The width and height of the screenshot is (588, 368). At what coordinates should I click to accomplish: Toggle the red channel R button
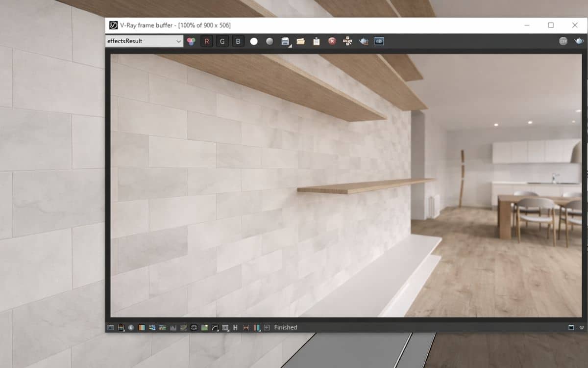[207, 41]
